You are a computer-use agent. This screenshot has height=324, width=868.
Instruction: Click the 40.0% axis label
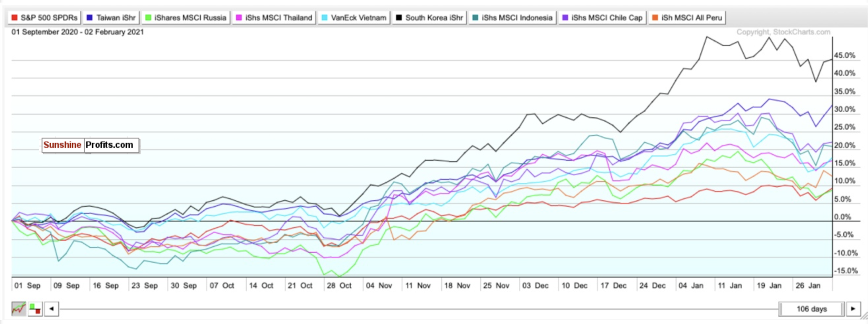(x=844, y=73)
